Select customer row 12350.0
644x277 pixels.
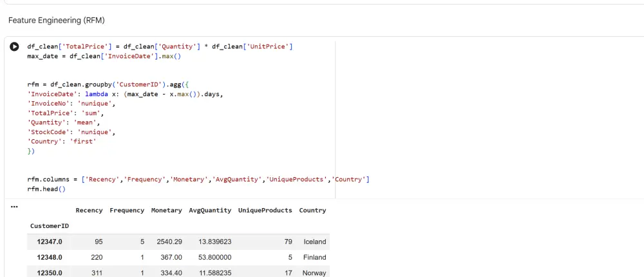(x=178, y=272)
